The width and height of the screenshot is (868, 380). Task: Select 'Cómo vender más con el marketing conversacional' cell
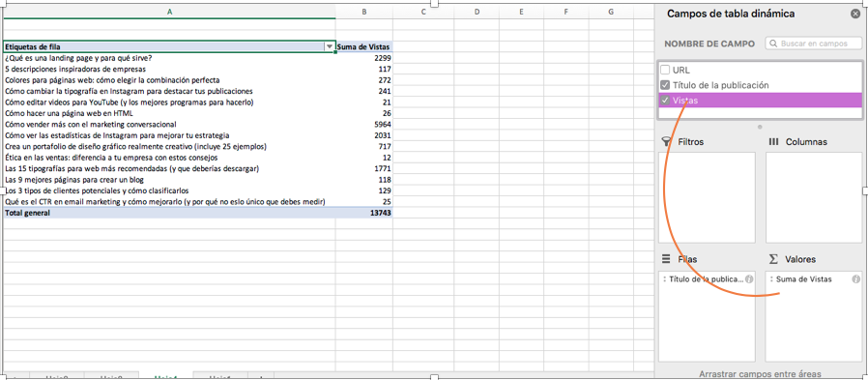169,125
